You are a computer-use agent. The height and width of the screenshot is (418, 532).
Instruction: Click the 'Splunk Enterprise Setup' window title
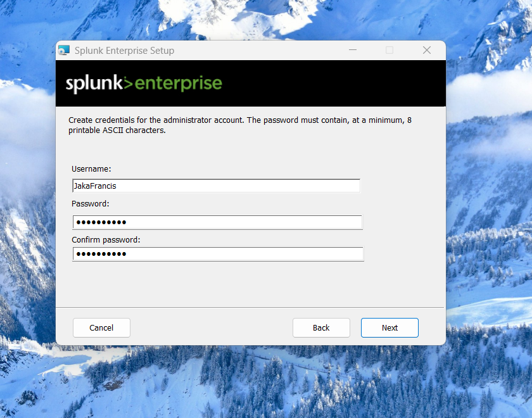pos(125,51)
